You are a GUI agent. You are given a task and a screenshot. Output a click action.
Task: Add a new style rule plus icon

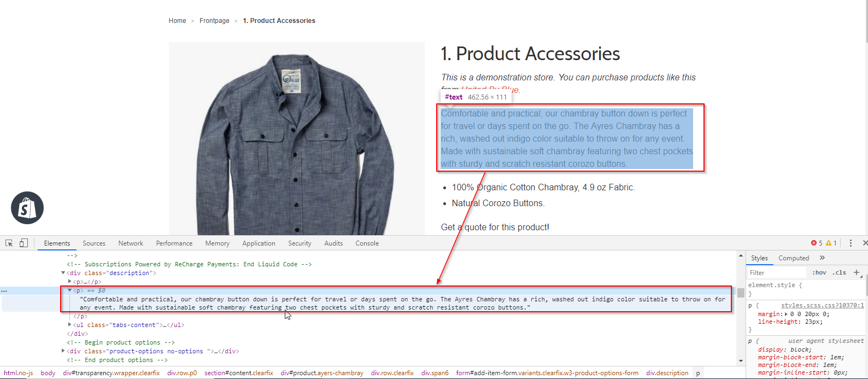[x=857, y=272]
